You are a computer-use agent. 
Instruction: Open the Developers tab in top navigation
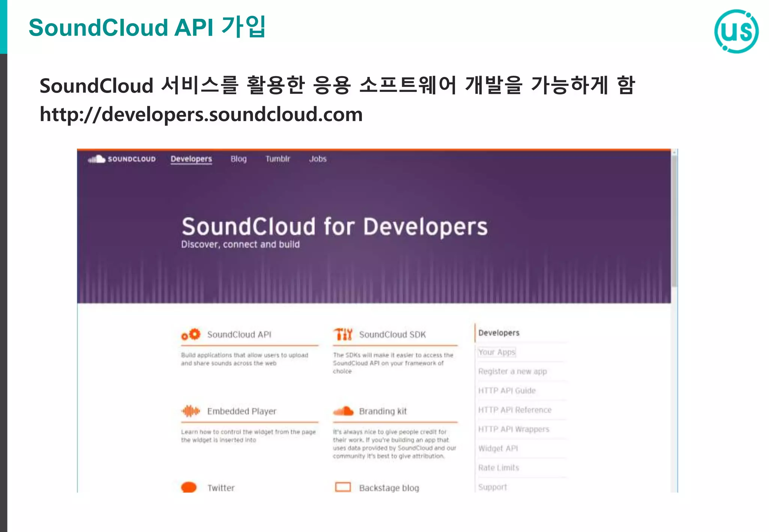point(191,159)
